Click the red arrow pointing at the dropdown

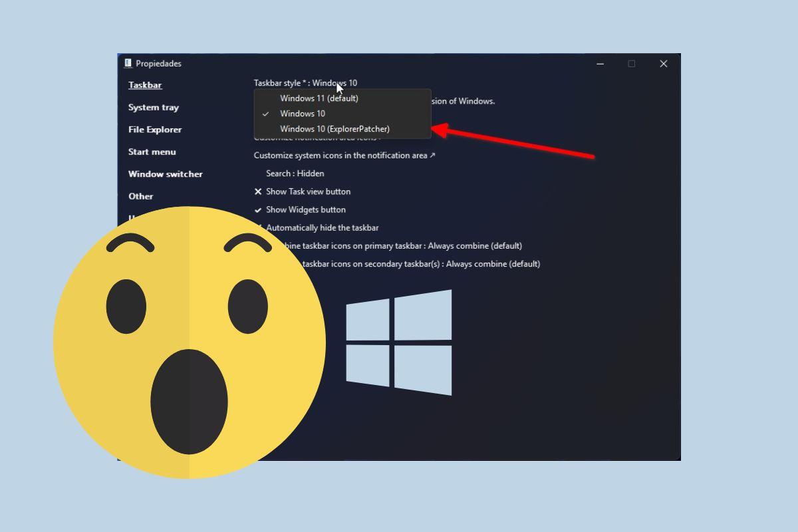512,142
